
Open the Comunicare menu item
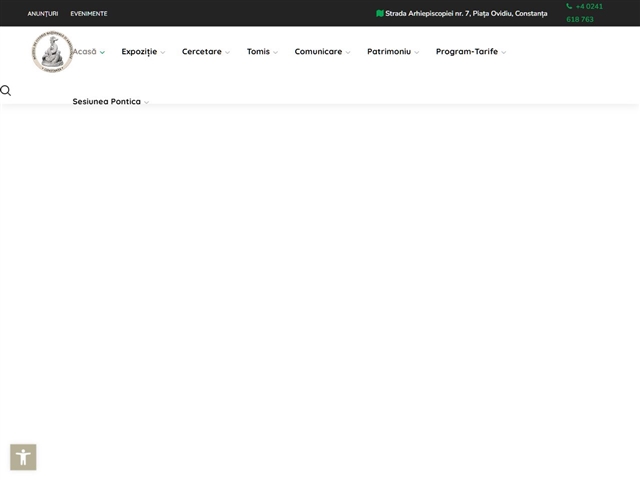pos(318,51)
